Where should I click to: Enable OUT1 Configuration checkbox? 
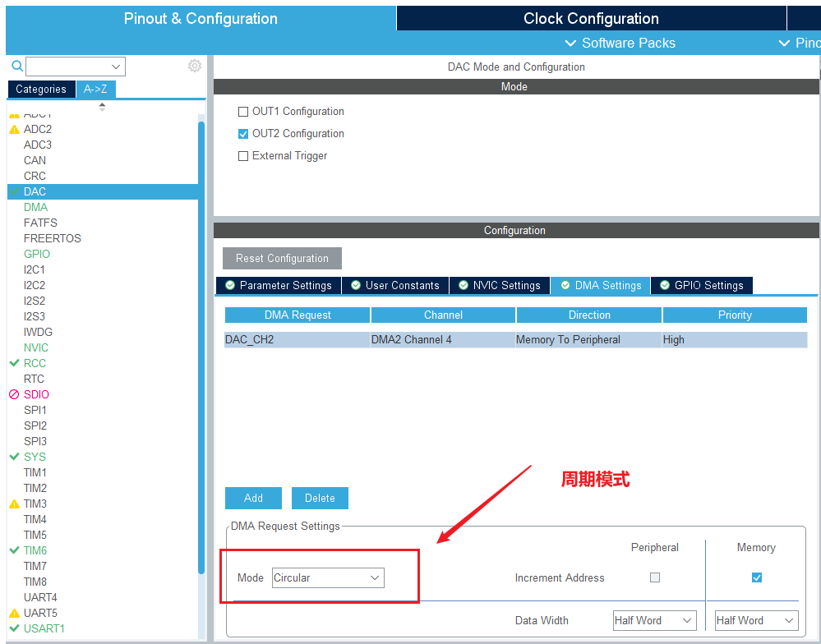(243, 112)
